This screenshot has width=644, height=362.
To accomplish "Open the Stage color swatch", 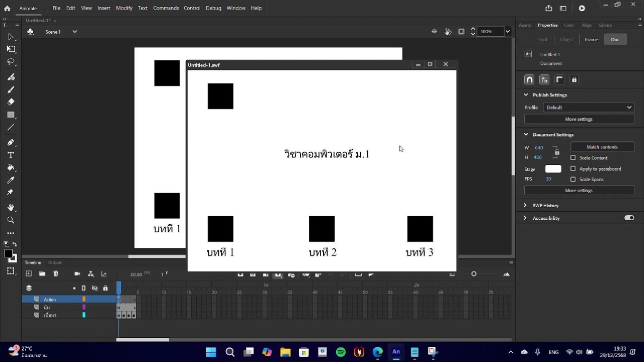I will click(553, 169).
